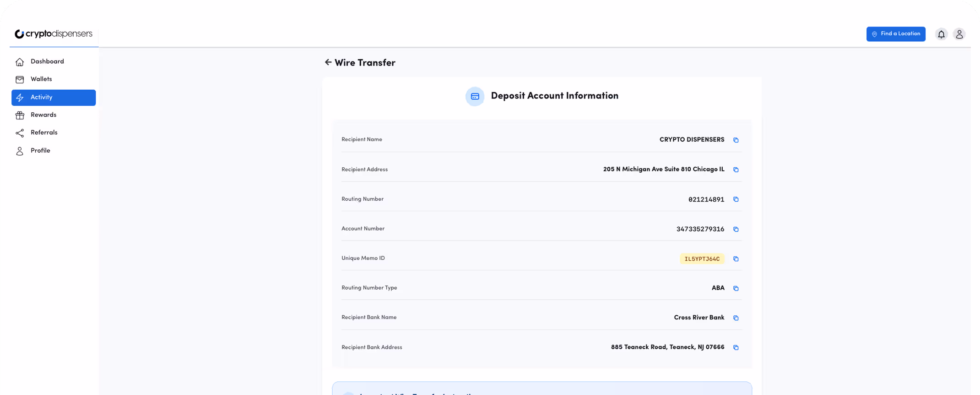Click the 885 Teaneck Road address
The width and height of the screenshot is (980, 395).
667,347
